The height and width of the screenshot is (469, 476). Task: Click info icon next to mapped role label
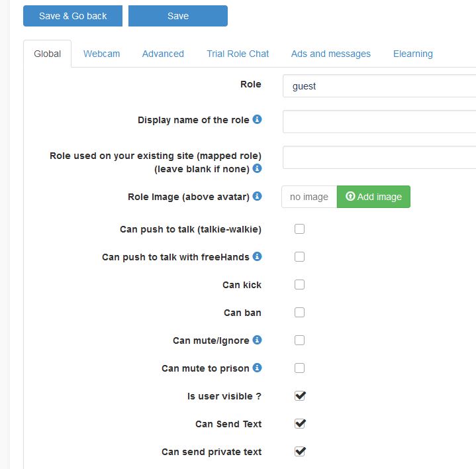click(258, 168)
